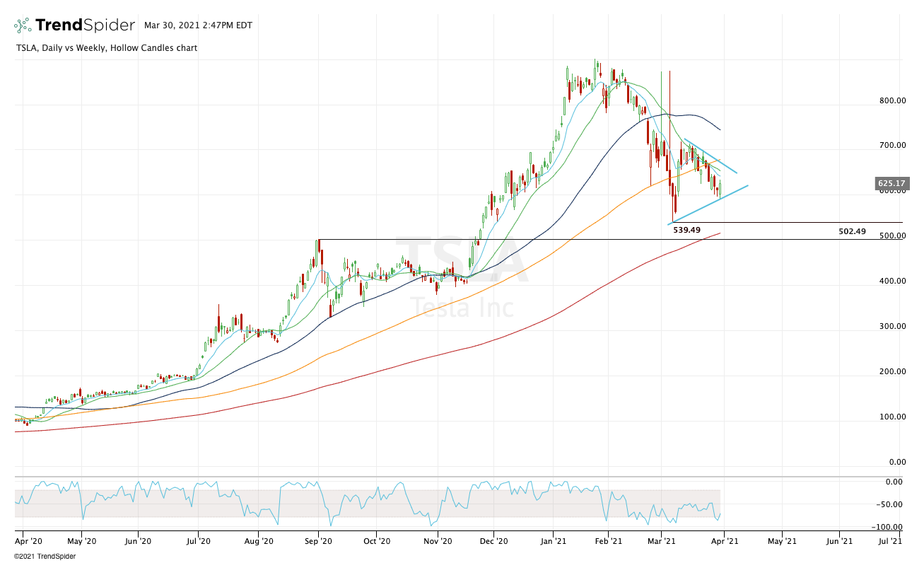Click the Dec '20 date axis label

[x=493, y=542]
